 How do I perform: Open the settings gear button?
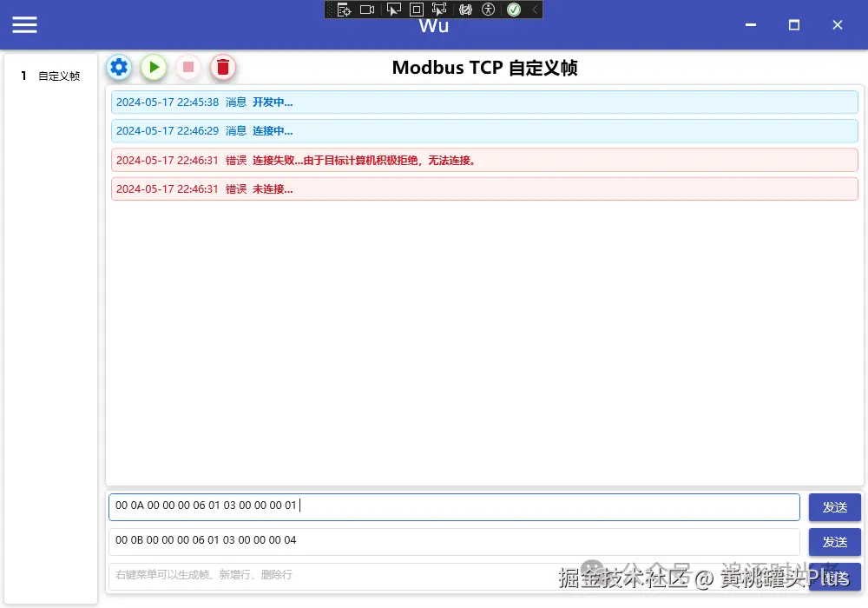click(x=119, y=68)
